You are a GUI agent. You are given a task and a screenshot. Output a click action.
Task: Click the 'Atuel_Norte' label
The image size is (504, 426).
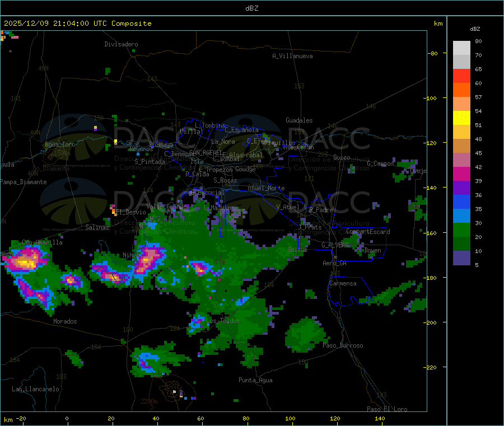coord(266,188)
